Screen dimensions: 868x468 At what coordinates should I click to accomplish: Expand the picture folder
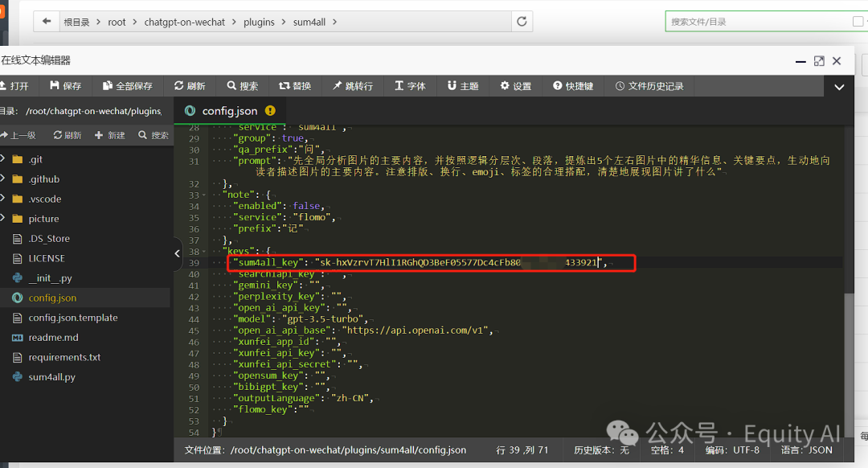click(x=2, y=218)
